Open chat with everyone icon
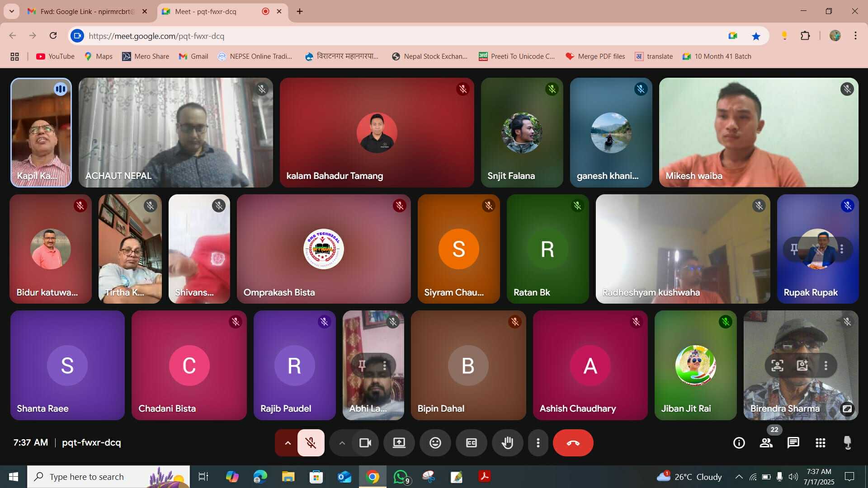This screenshot has width=868, height=488. pos(793,443)
